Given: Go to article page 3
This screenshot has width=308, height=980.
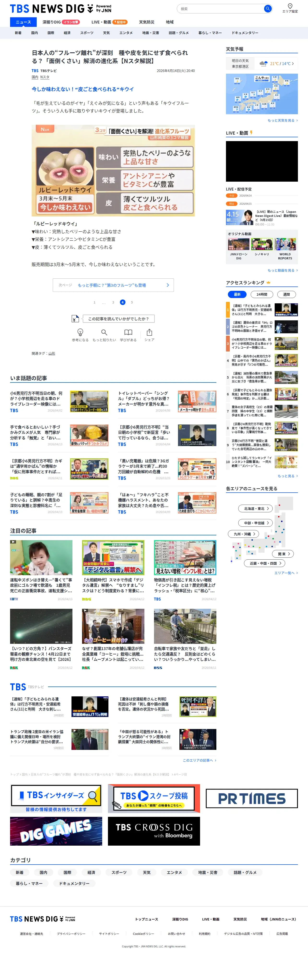Looking at the screenshot, I should pyautogui.click(x=113, y=302).
